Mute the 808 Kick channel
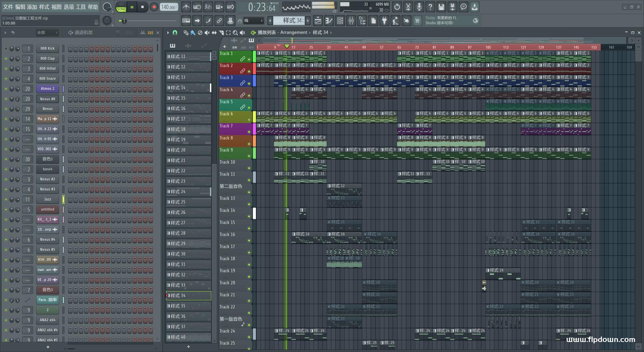Screen dimensions: 644x352 [6, 49]
